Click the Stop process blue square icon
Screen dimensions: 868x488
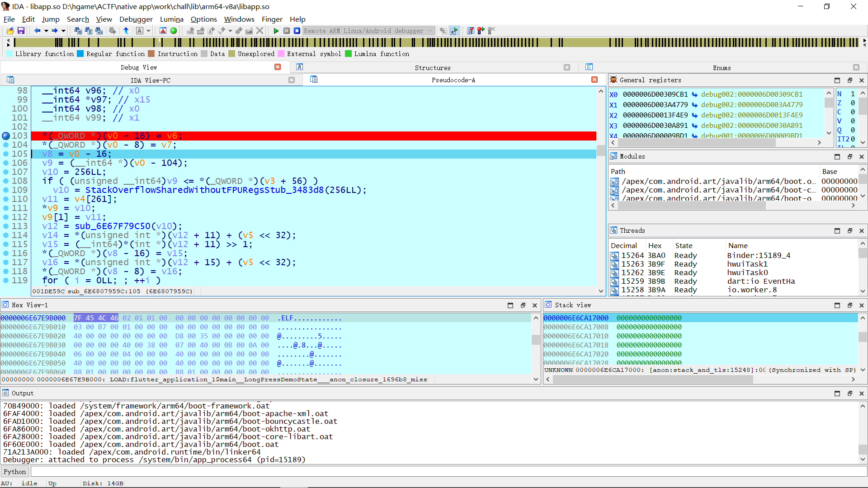tap(297, 31)
